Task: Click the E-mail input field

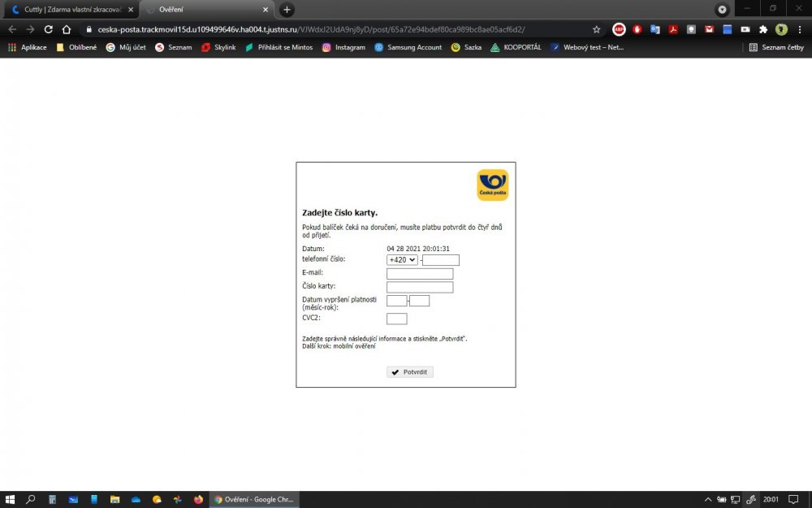Action: [420, 274]
